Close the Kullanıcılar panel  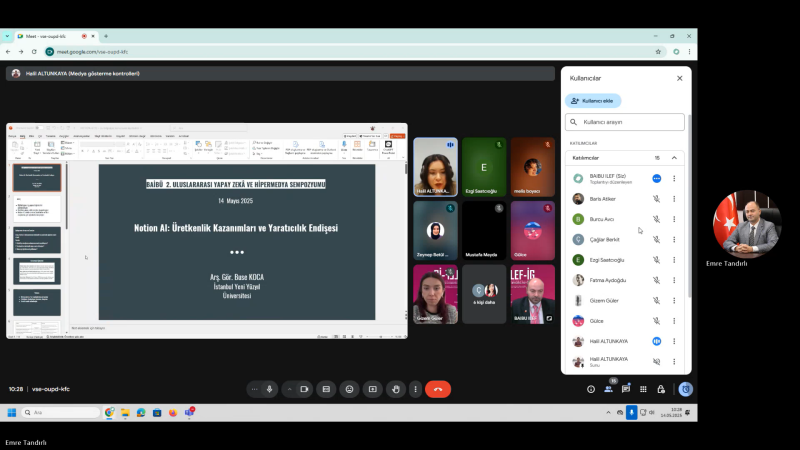point(679,78)
